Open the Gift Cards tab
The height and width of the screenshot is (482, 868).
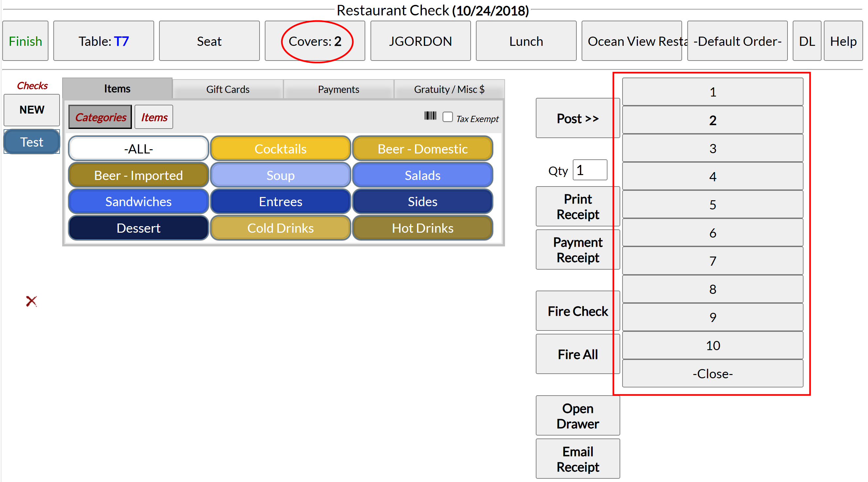click(x=228, y=90)
